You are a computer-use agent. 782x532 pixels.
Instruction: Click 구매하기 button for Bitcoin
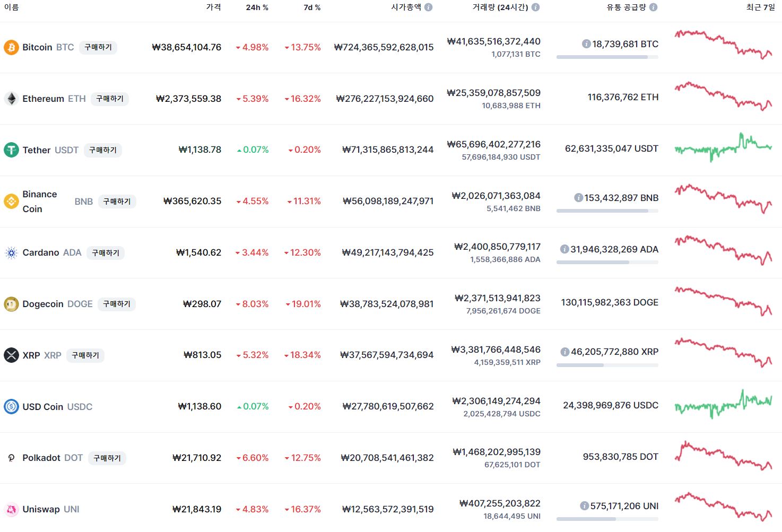click(x=98, y=47)
